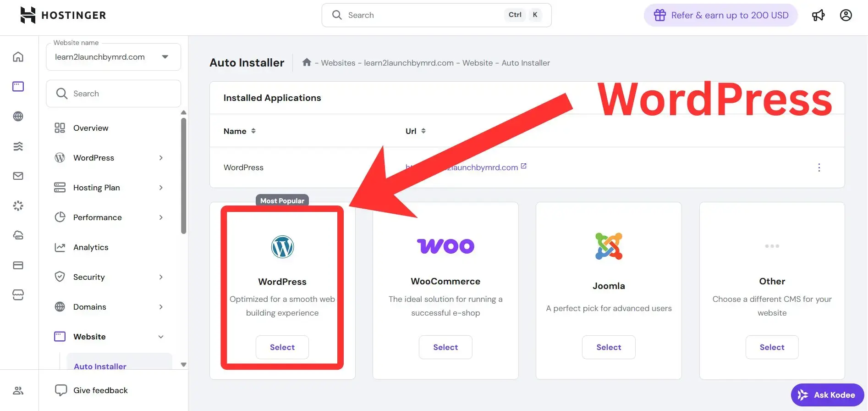Click Websites in the breadcrumb

338,63
